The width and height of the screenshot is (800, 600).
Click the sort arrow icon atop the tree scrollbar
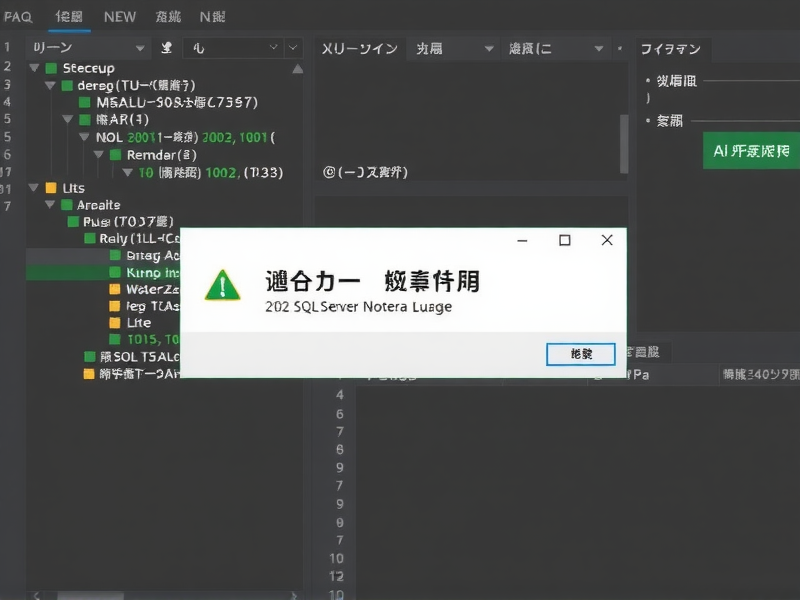(x=297, y=69)
